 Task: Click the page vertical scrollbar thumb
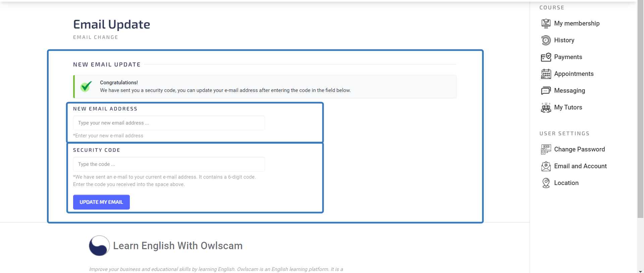(x=640, y=109)
